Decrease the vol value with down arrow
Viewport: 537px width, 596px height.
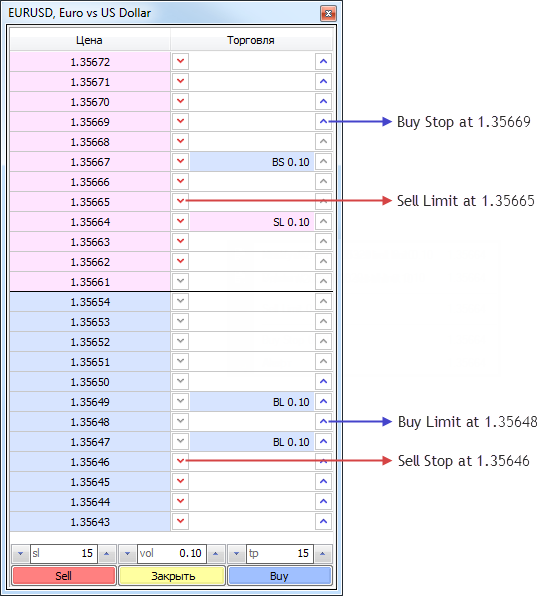[127, 554]
